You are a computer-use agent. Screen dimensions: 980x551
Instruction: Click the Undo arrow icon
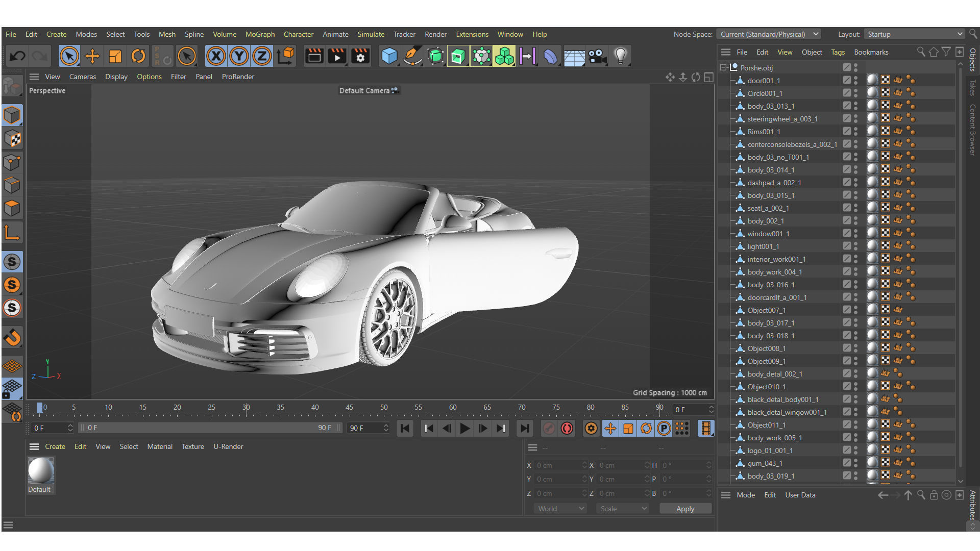click(x=17, y=56)
